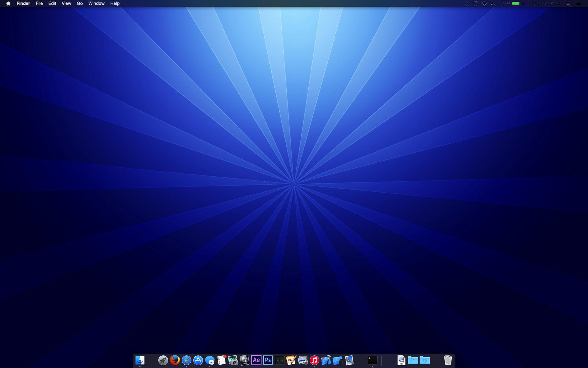Open Safari compass icon in Dock
588x368 pixels.
point(187,360)
